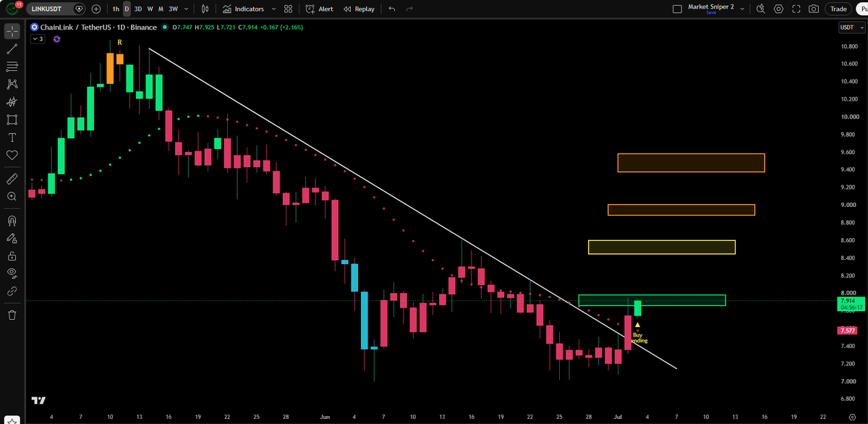
Task: Click the green market status dot
Action: tap(166, 27)
